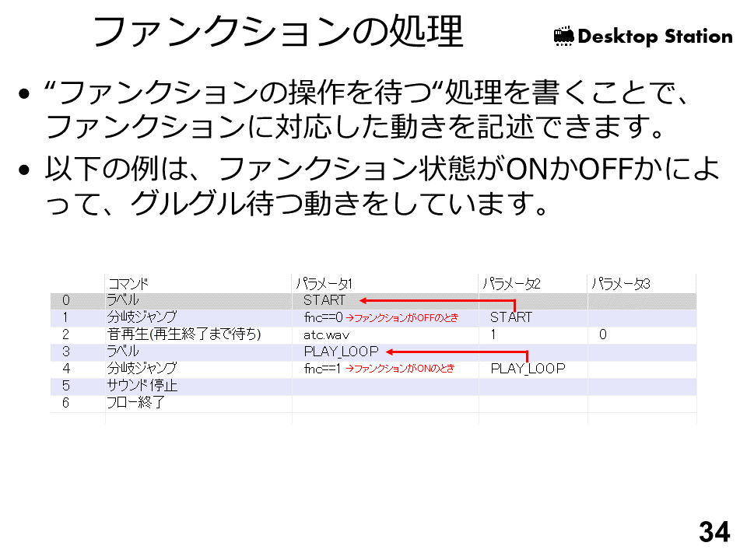The width and height of the screenshot is (747, 560).
Task: Click the slide number 34
Action: tap(714, 532)
